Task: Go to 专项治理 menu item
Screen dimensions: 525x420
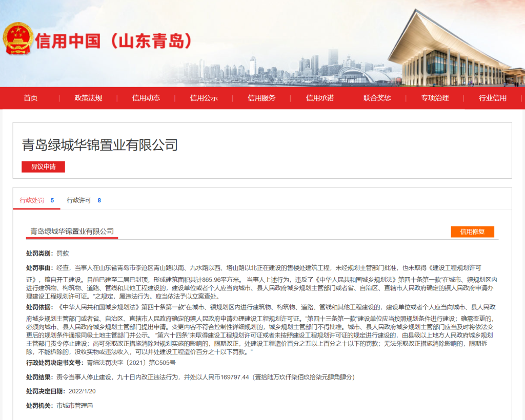Action: [435, 98]
